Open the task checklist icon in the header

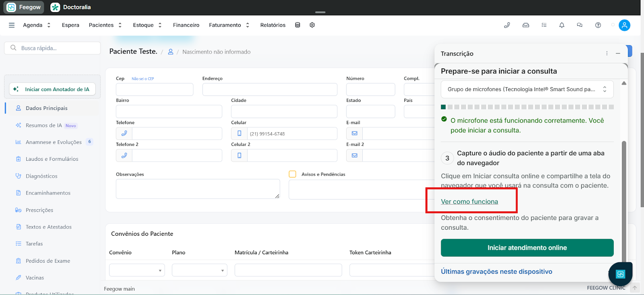pos(544,25)
